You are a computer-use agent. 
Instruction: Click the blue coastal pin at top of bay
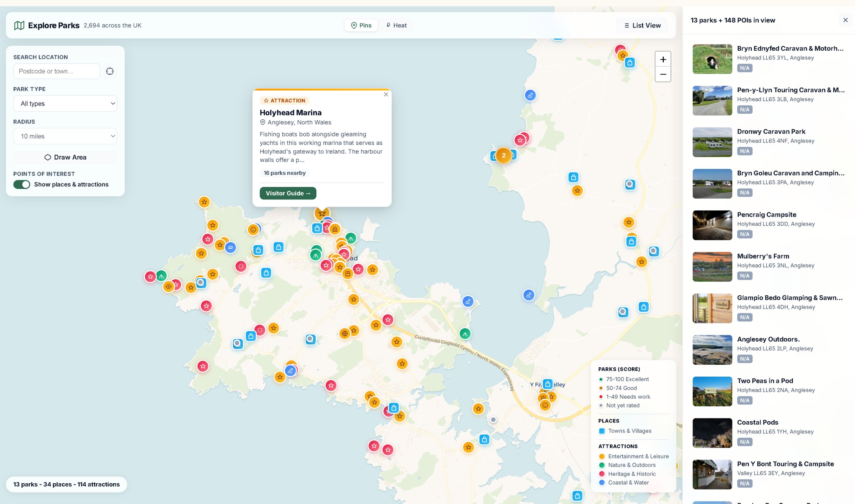pos(530,95)
